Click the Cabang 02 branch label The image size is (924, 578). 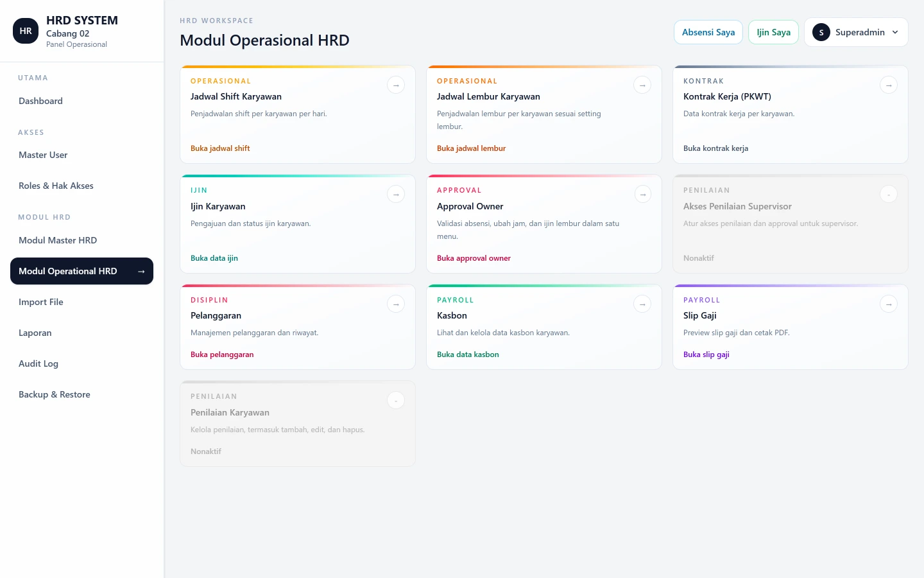68,33
